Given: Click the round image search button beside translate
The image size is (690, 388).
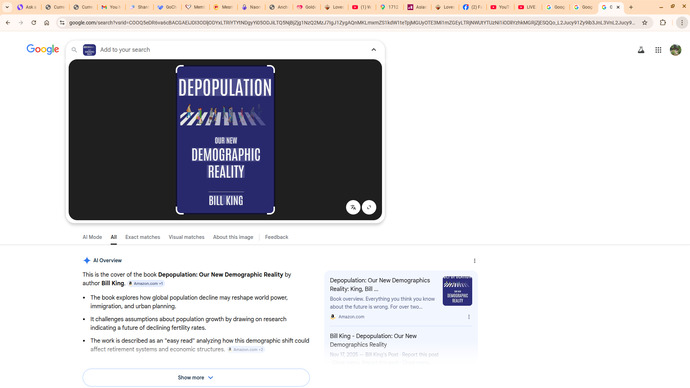Looking at the screenshot, I should tap(369, 207).
